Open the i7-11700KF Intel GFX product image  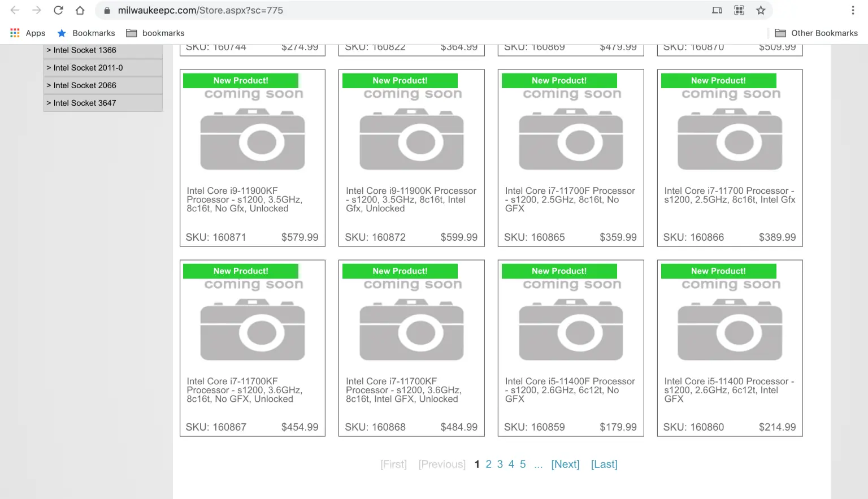[412, 320]
